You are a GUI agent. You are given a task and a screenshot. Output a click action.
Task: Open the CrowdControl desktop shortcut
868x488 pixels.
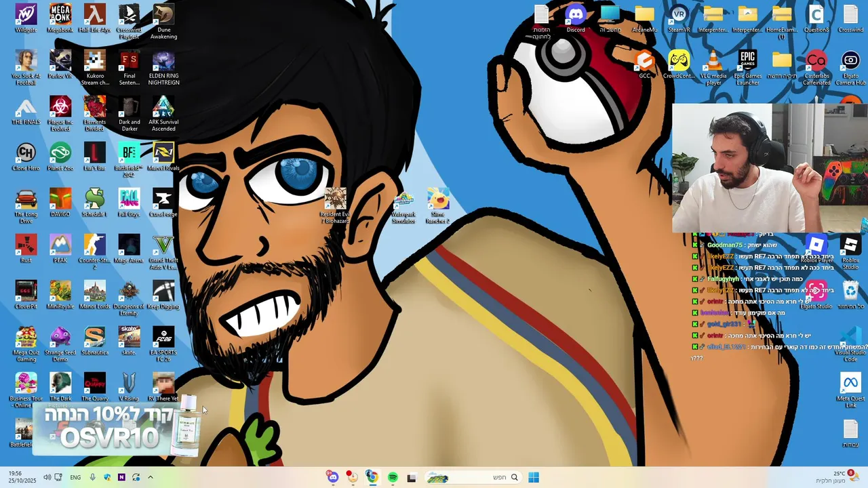679,64
